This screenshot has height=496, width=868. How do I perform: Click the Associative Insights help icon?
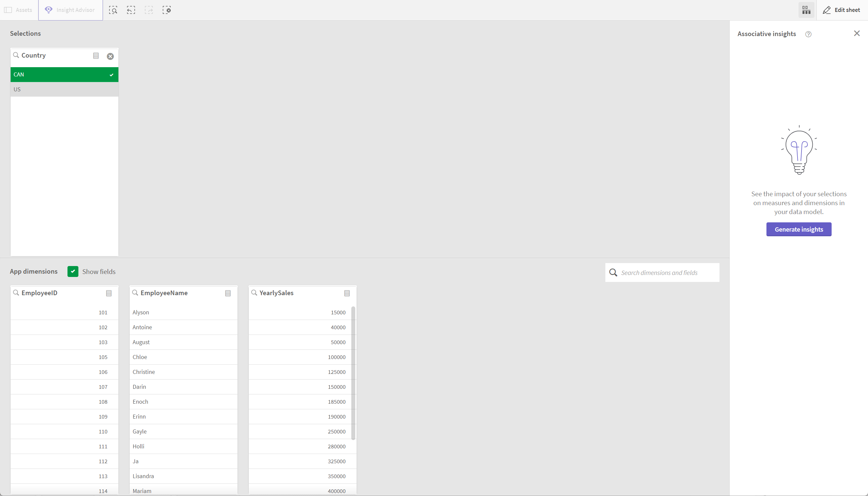coord(808,34)
